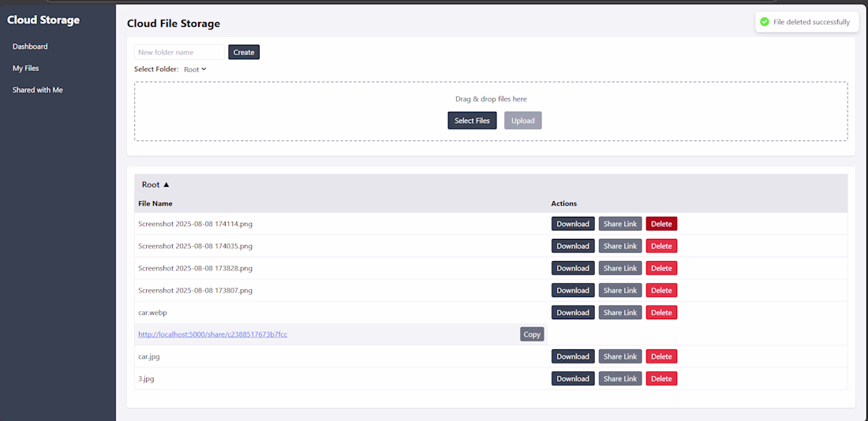
Task: Focus the New folder name field
Action: click(179, 52)
